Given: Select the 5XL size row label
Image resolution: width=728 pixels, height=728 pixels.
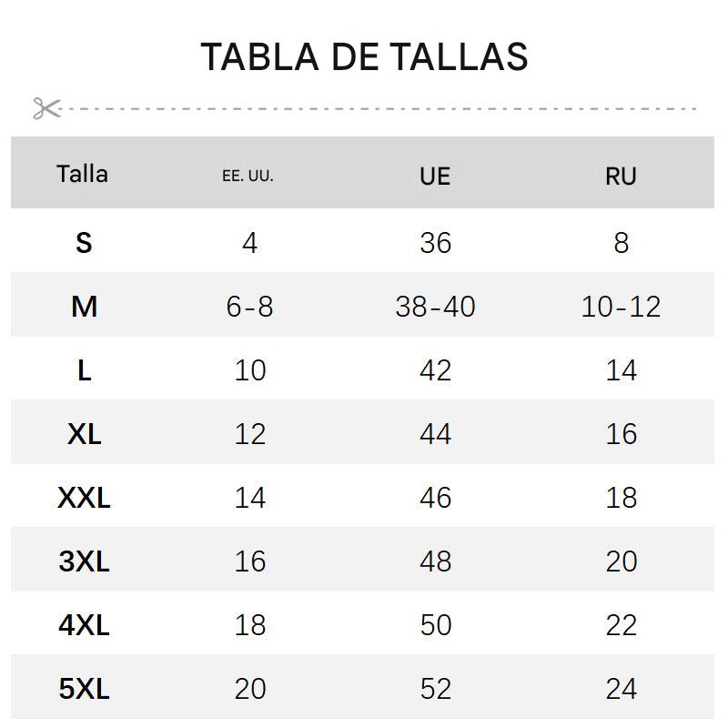Looking at the screenshot, I should tap(84, 689).
